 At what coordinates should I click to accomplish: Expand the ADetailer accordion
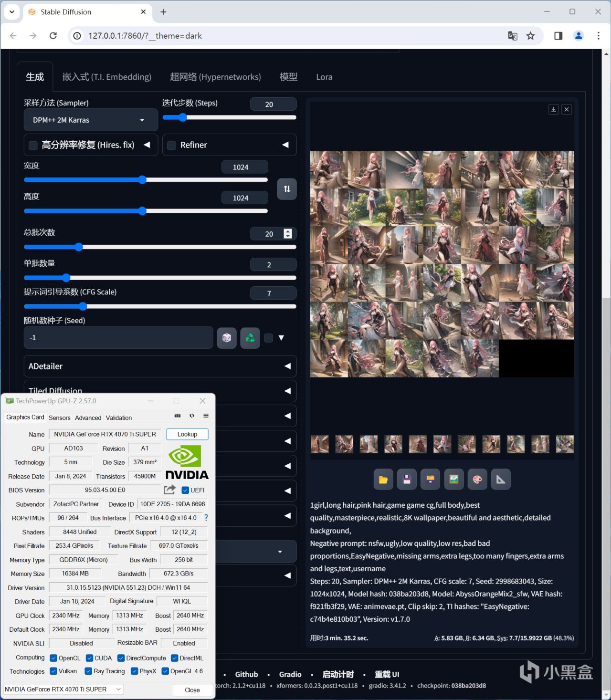pyautogui.click(x=160, y=366)
